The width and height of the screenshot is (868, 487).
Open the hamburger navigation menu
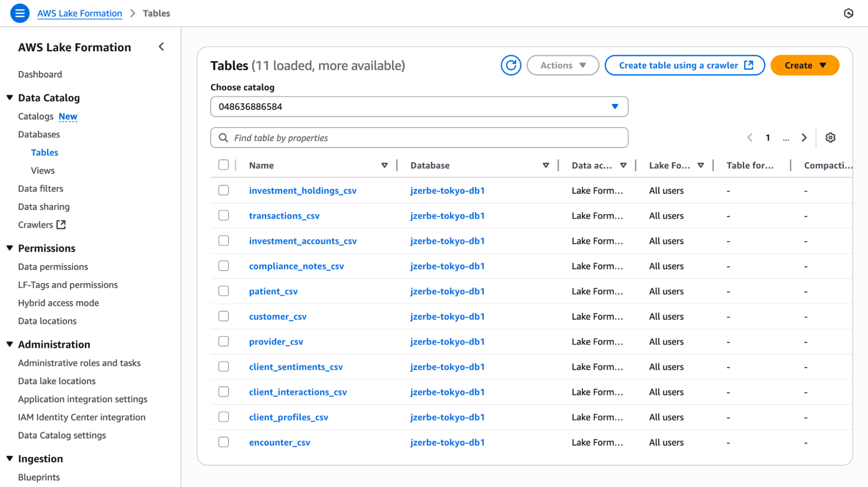tap(20, 13)
